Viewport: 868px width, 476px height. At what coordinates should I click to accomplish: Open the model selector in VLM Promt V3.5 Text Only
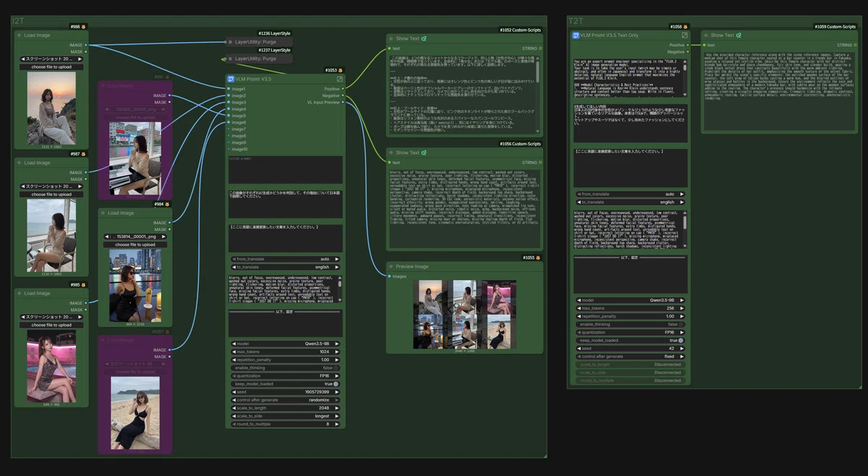point(629,299)
